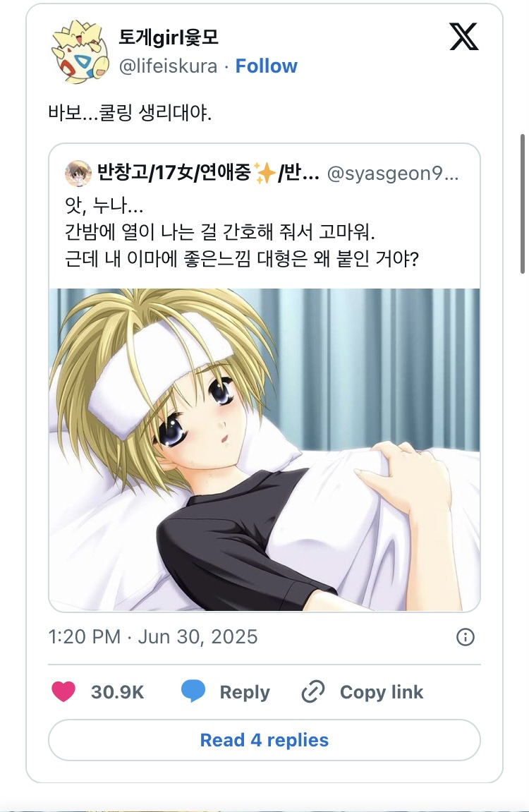Click the 30.9K likes count
The height and width of the screenshot is (812, 529).
pyautogui.click(x=118, y=692)
